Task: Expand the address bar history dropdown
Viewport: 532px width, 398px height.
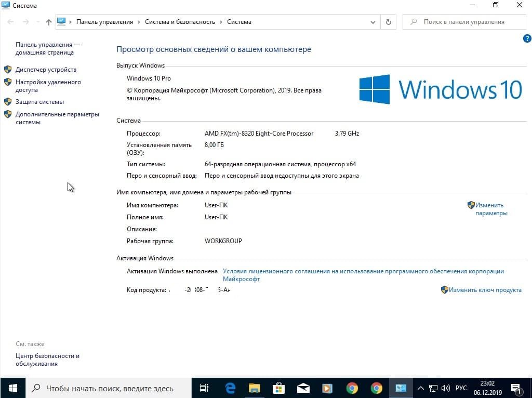Action: [x=373, y=22]
